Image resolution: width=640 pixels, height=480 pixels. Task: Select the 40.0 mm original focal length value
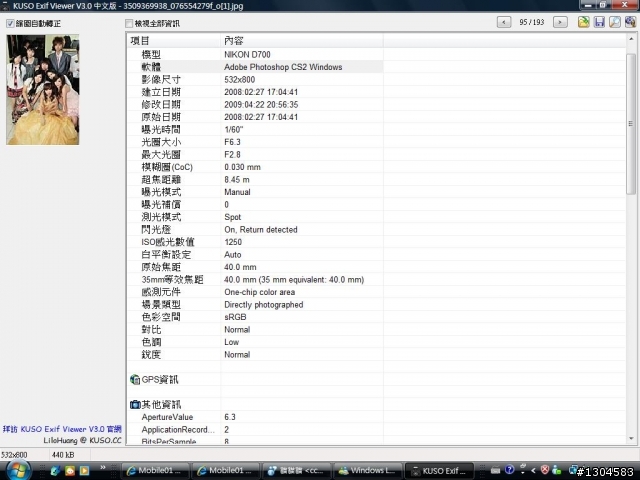240,267
